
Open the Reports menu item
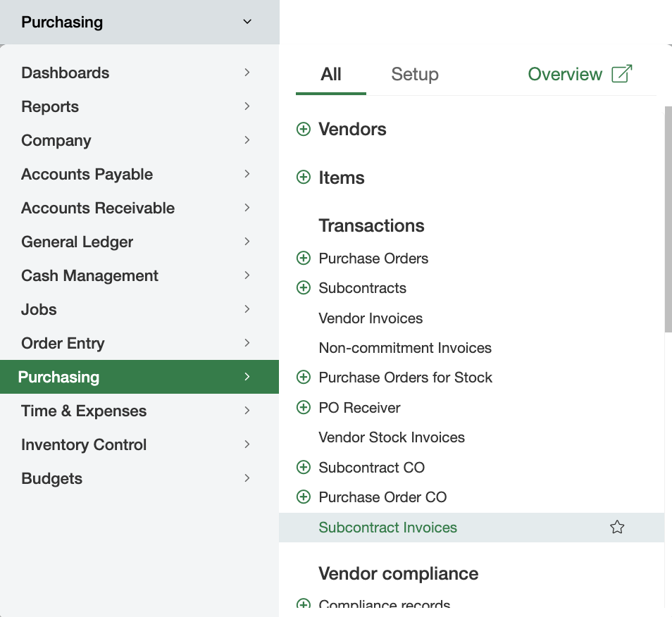[139, 106]
